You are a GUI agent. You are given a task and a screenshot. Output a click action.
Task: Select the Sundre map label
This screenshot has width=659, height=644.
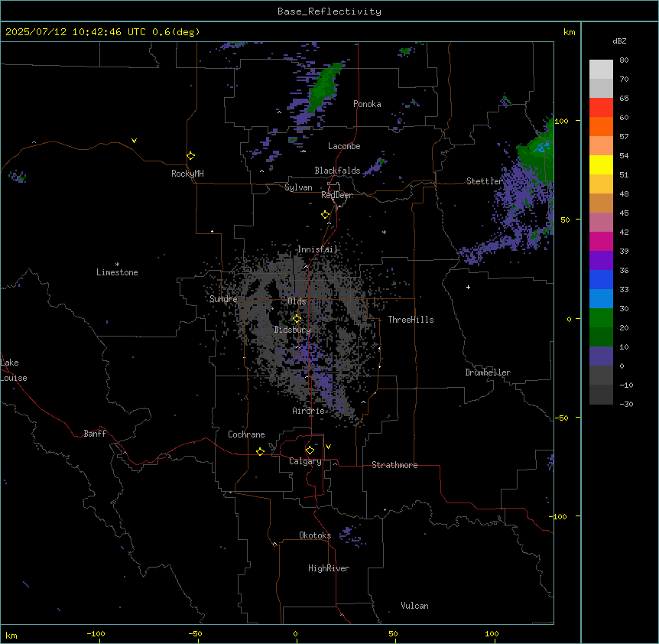(x=223, y=299)
